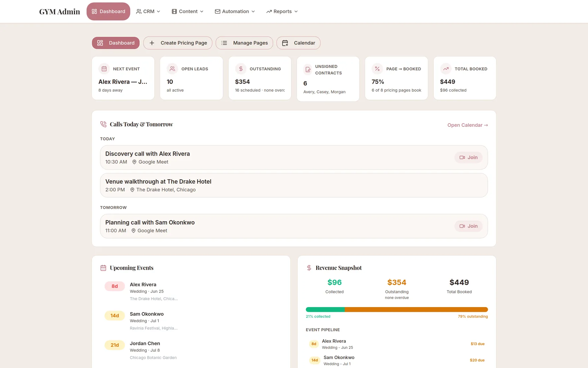
Task: Click the 21d badge beside Jordan Chen
Action: coord(115,345)
